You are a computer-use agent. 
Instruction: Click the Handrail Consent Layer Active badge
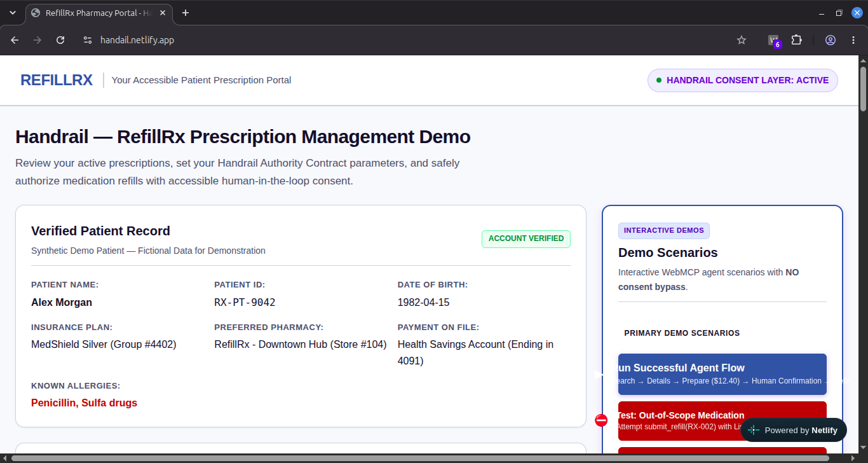pyautogui.click(x=742, y=80)
